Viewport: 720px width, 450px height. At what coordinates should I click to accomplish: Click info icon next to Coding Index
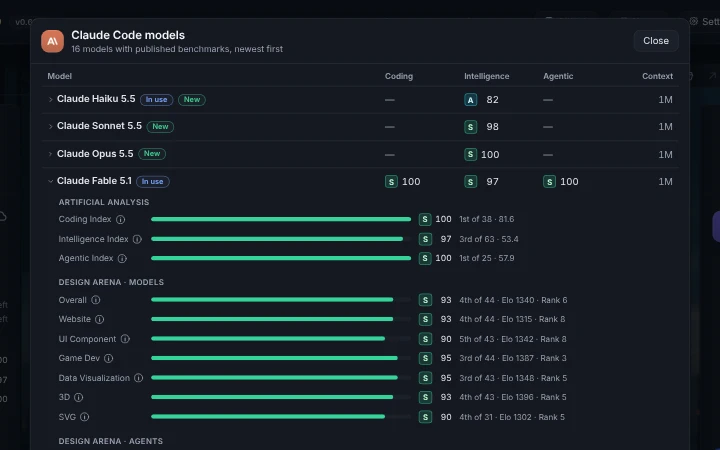coord(120,219)
